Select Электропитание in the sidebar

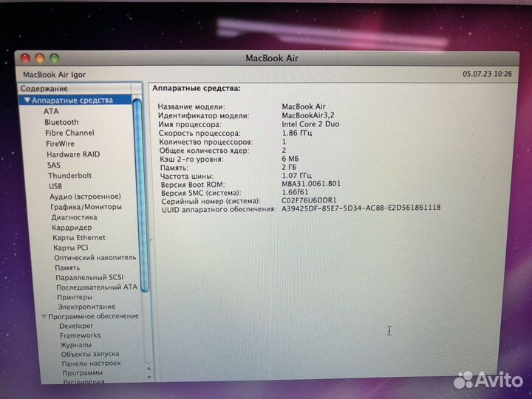pyautogui.click(x=86, y=307)
